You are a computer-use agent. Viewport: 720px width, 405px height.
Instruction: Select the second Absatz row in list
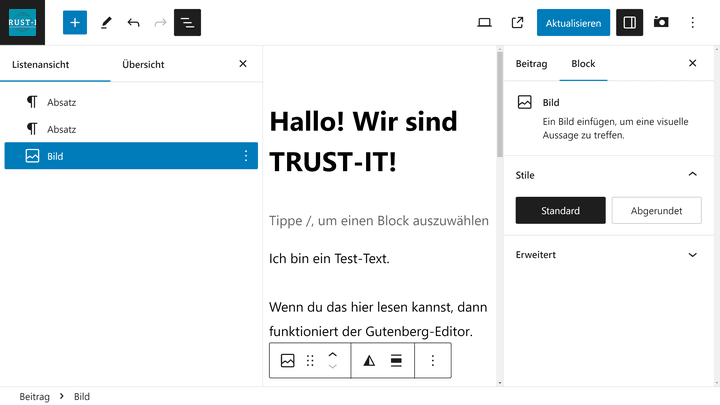click(x=131, y=129)
